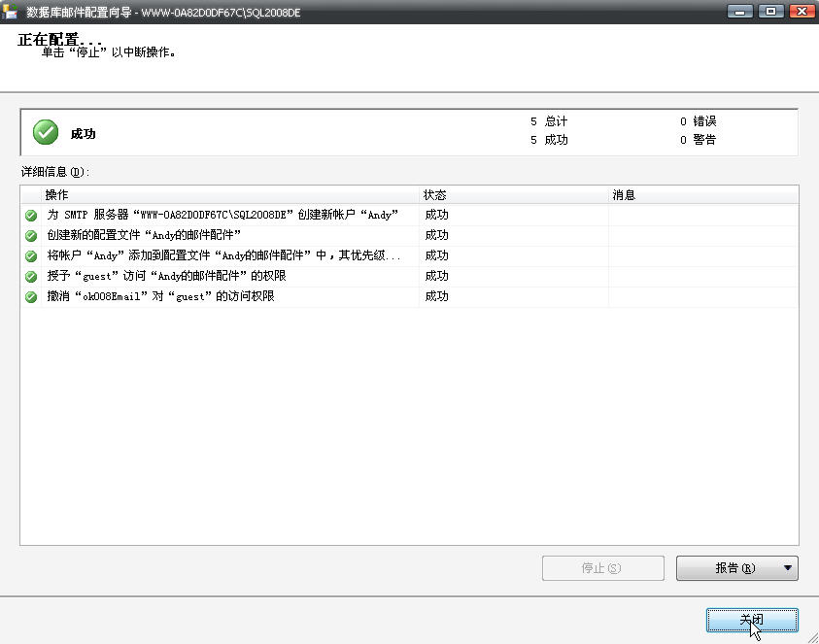Sort by the 状态 column header
This screenshot has width=819, height=644.
pos(513,194)
